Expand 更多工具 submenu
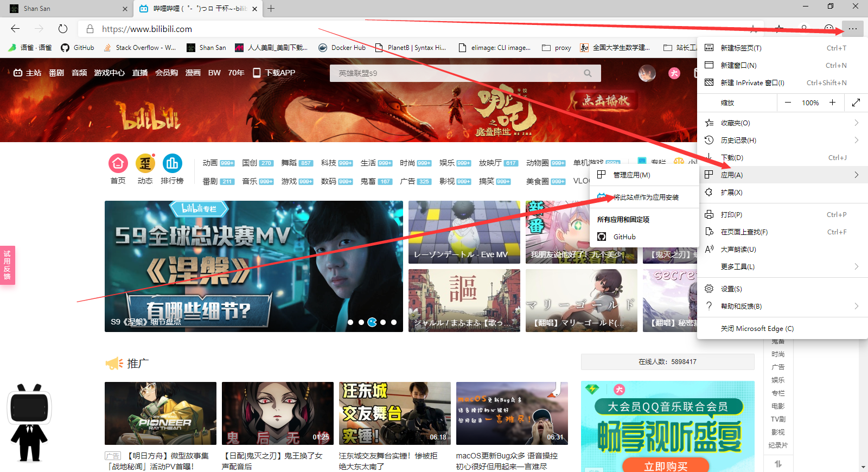This screenshot has width=868, height=472. tap(782, 266)
